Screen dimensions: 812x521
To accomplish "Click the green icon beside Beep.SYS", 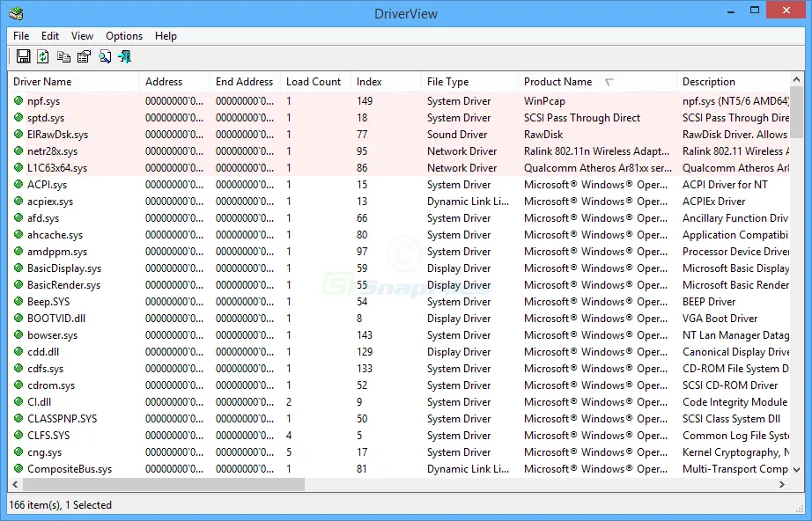I will (18, 301).
